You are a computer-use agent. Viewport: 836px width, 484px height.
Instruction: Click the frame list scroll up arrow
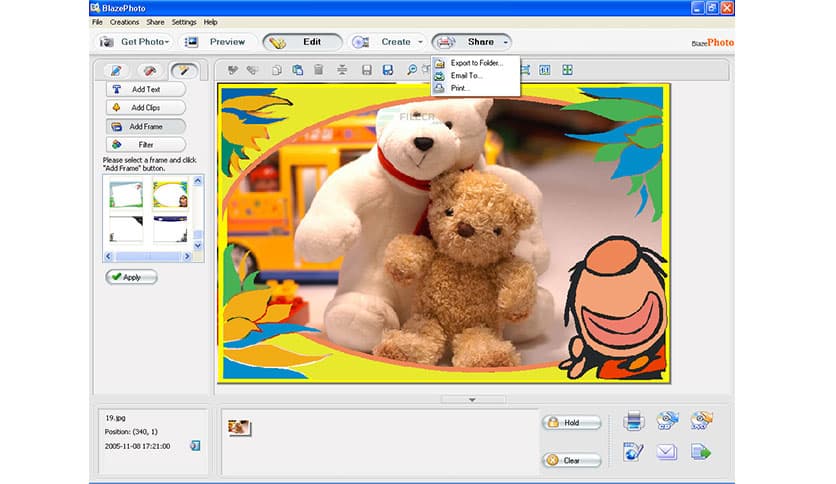pyautogui.click(x=198, y=181)
